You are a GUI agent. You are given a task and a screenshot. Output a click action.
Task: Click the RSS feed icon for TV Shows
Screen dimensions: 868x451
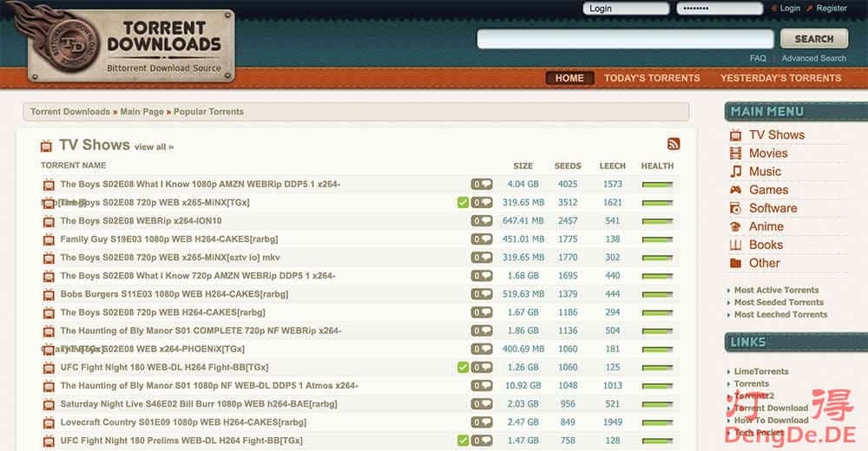(673, 145)
